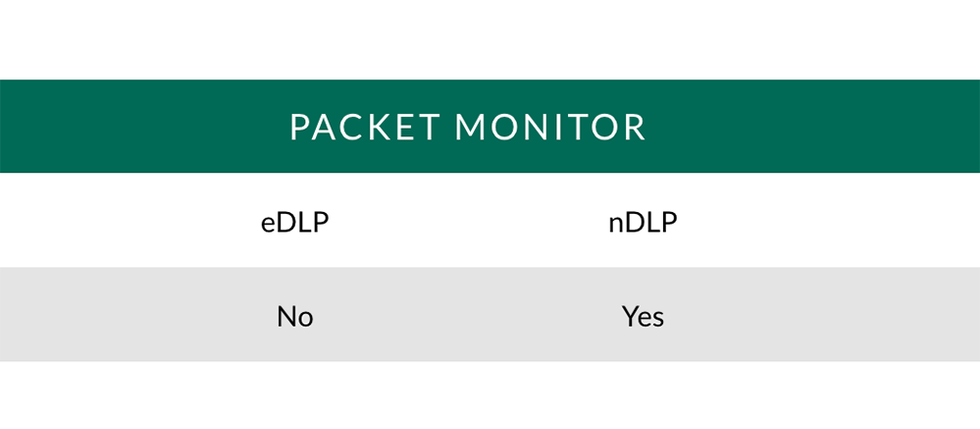Click gray row area left of No
Viewport: 980px width, 429px height.
click(x=137, y=314)
